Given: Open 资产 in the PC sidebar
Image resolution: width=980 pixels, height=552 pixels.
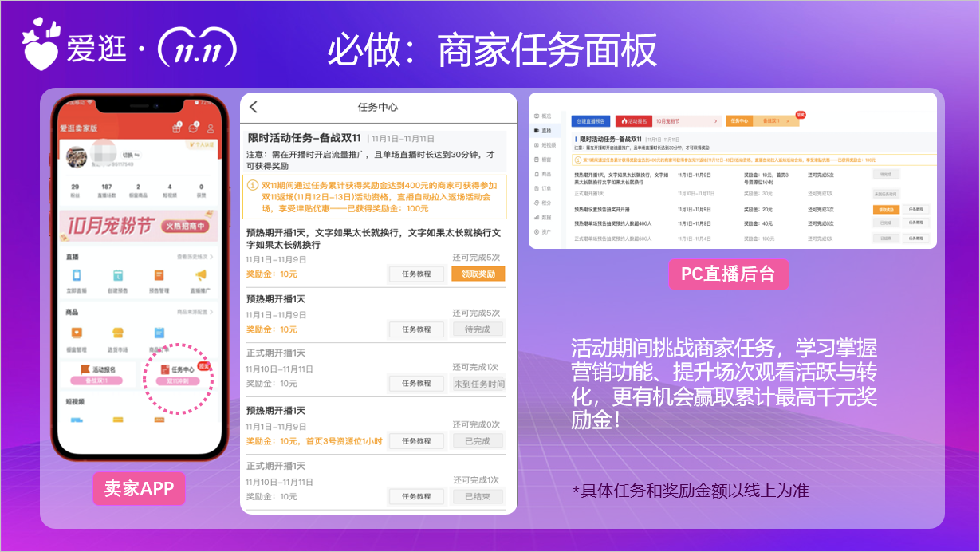Looking at the screenshot, I should [x=543, y=232].
